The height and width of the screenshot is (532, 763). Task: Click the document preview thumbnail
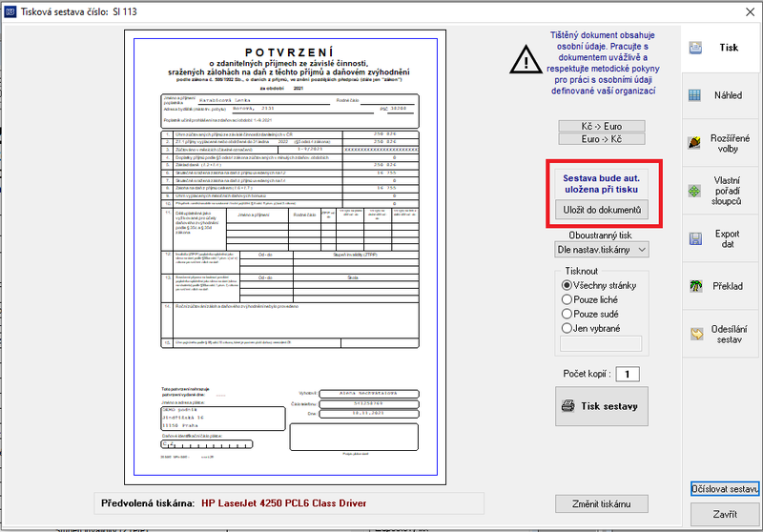(x=285, y=257)
